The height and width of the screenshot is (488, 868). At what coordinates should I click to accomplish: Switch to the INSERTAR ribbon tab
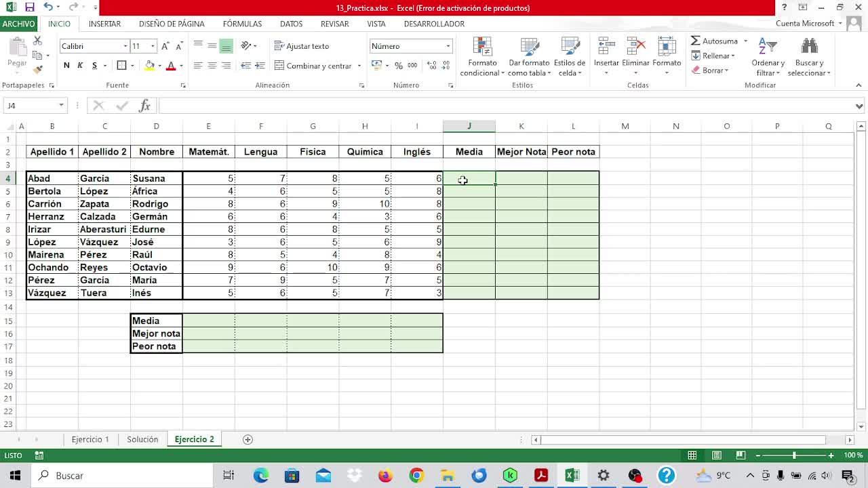click(104, 24)
